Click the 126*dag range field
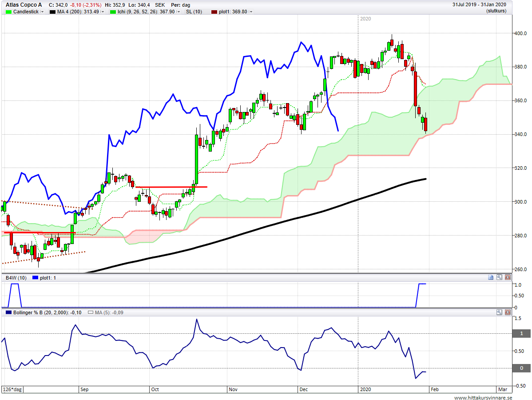 pos(12,389)
